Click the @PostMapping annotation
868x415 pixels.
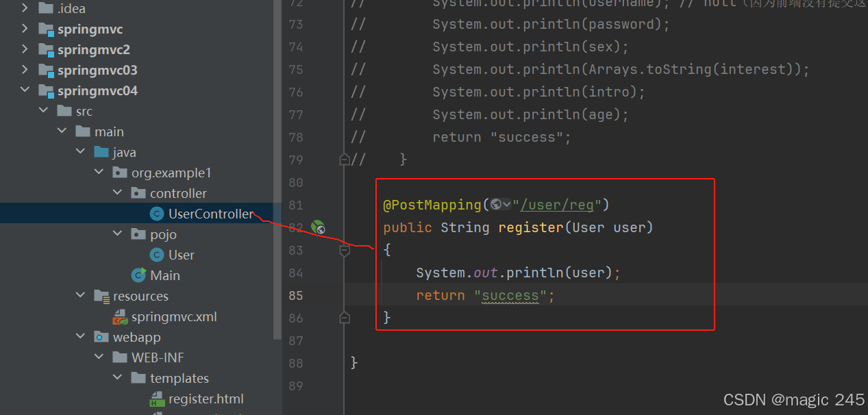(x=432, y=205)
